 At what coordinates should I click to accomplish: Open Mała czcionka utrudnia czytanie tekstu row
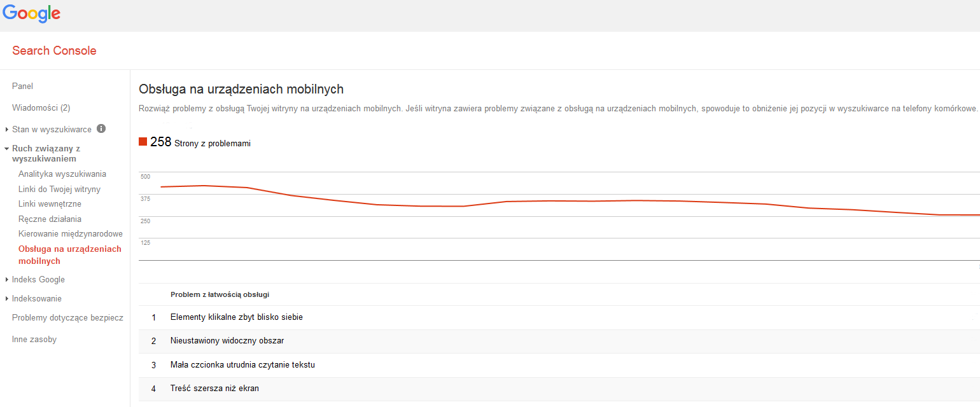coord(559,365)
